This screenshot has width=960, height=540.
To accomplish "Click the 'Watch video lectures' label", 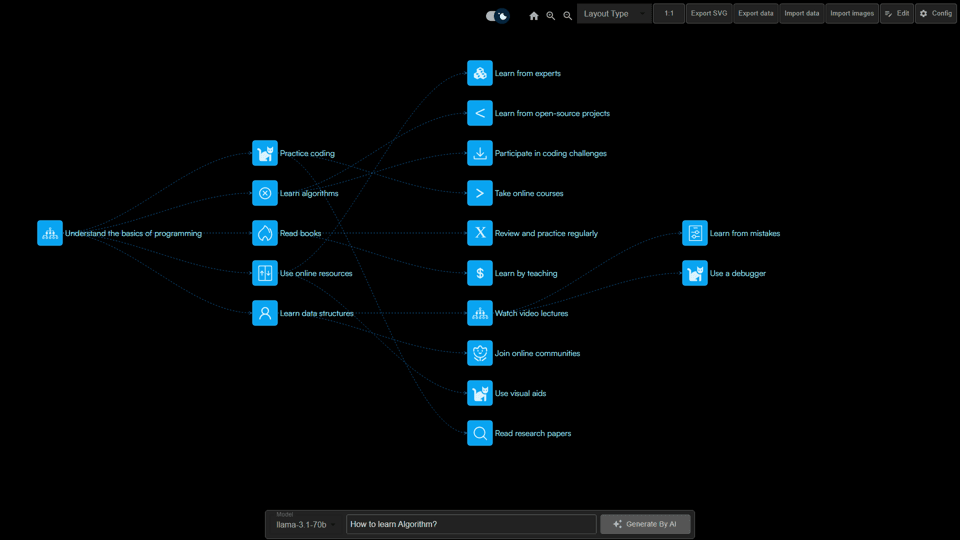I will pos(531,313).
